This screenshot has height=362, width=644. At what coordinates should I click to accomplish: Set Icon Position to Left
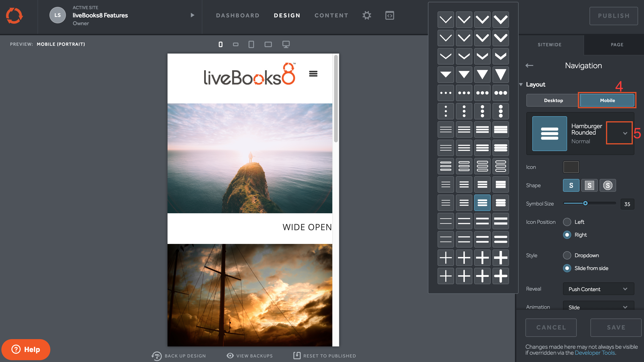(x=567, y=222)
